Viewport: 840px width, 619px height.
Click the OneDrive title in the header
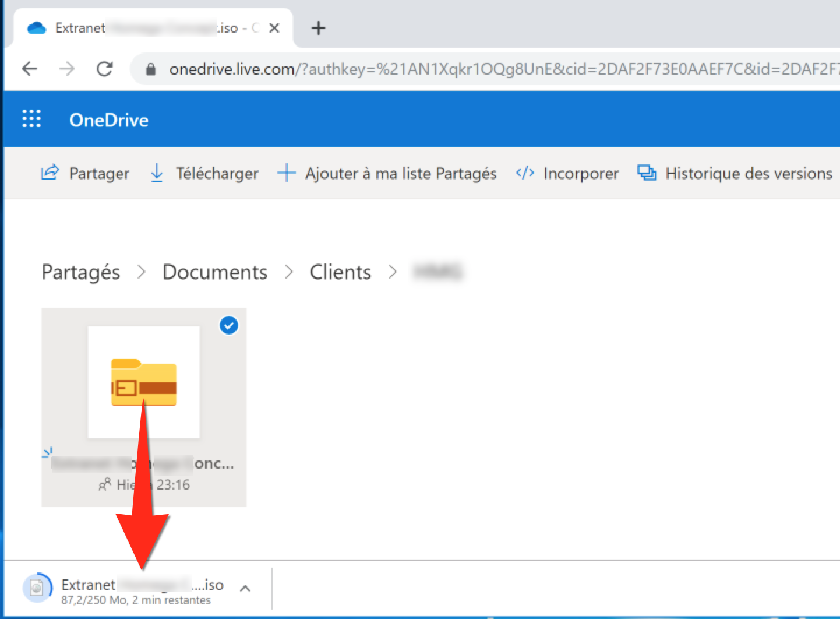tap(109, 120)
